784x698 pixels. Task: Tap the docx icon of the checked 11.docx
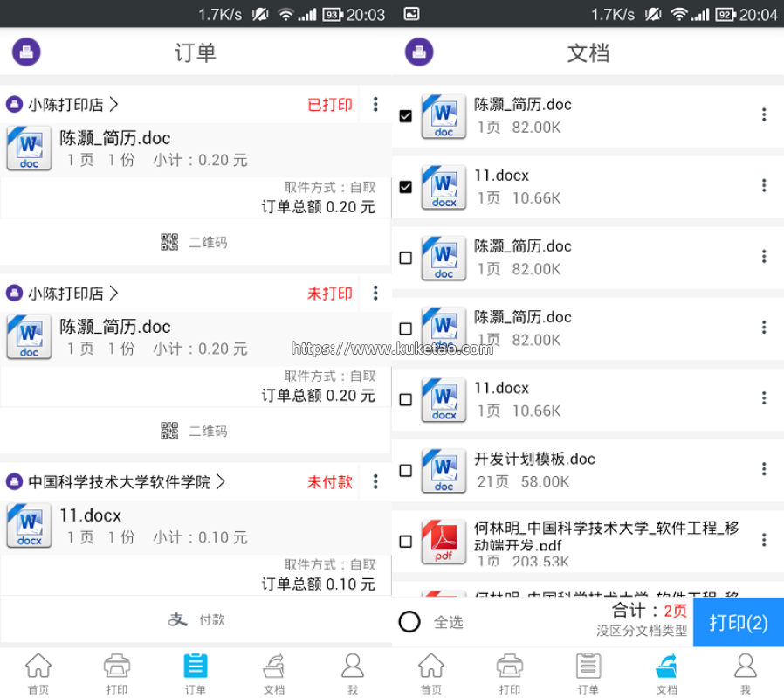(x=444, y=187)
